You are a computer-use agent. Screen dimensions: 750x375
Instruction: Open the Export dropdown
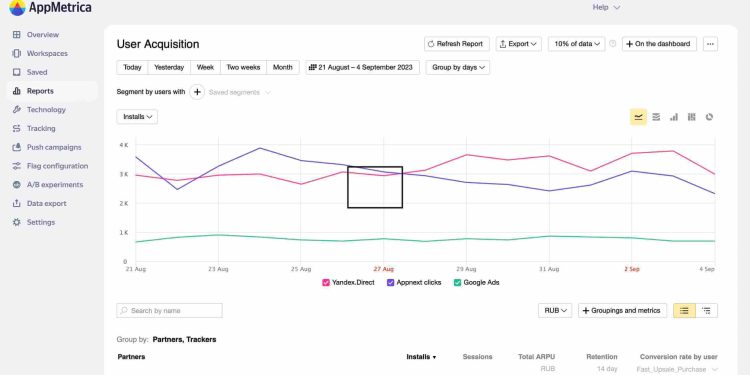point(518,44)
